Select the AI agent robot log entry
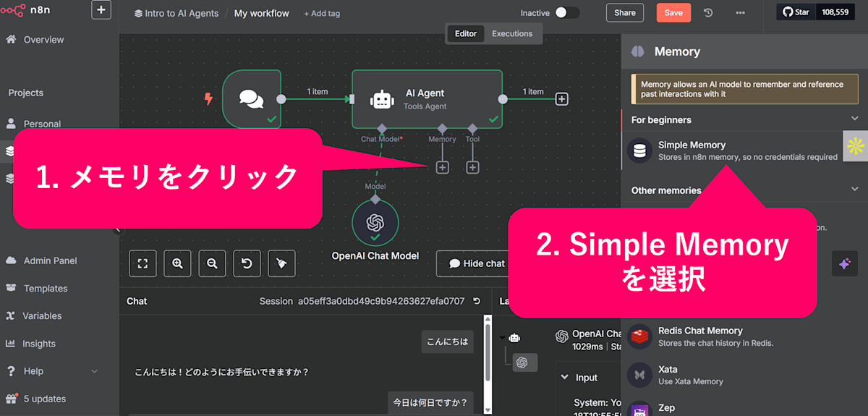The width and height of the screenshot is (868, 416). tap(514, 337)
